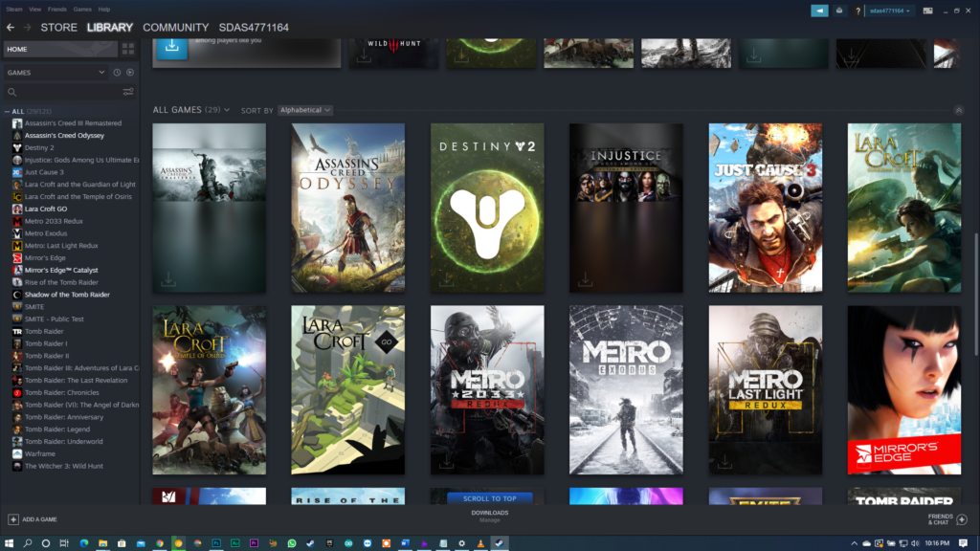Open the Sort By Alphabetical dropdown

tap(305, 110)
